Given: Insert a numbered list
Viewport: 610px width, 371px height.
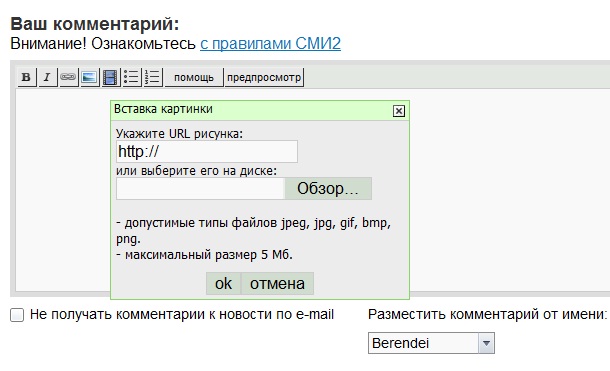Looking at the screenshot, I should (153, 77).
